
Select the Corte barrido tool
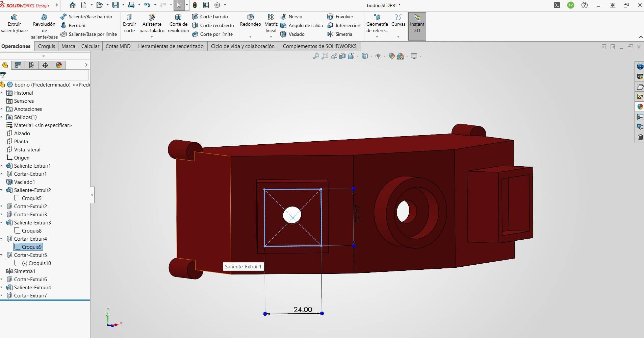[x=210, y=17]
